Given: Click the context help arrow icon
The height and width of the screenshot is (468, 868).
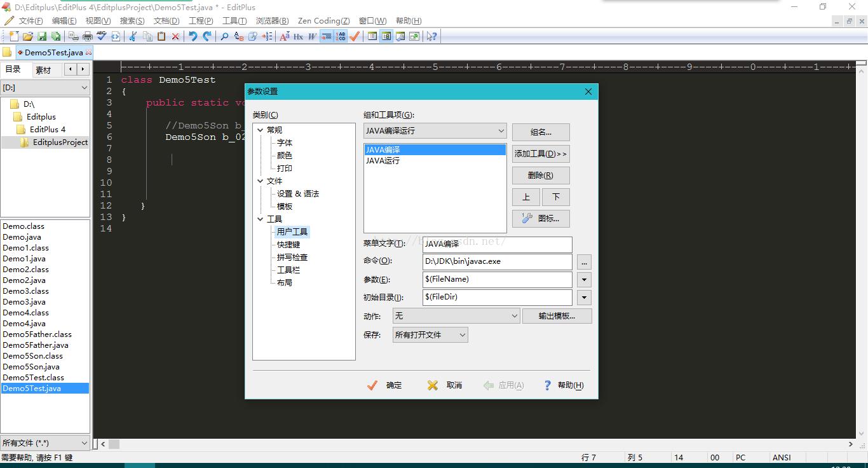Looking at the screenshot, I should tap(432, 36).
